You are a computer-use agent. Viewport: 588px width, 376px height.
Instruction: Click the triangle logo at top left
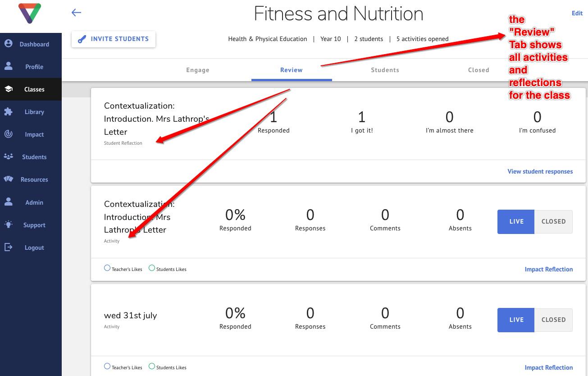[30, 14]
